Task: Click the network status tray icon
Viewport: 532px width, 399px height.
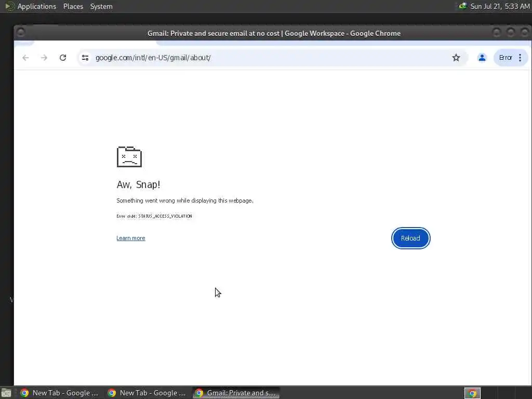Action: [462, 6]
